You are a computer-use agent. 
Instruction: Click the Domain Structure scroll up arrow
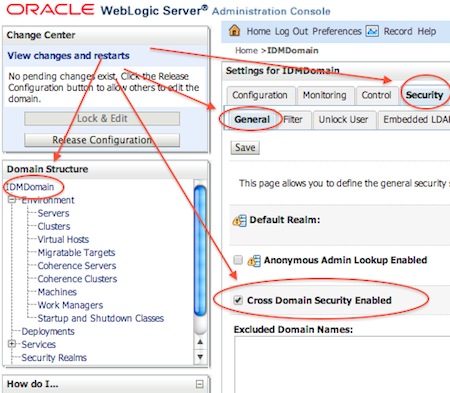(200, 342)
